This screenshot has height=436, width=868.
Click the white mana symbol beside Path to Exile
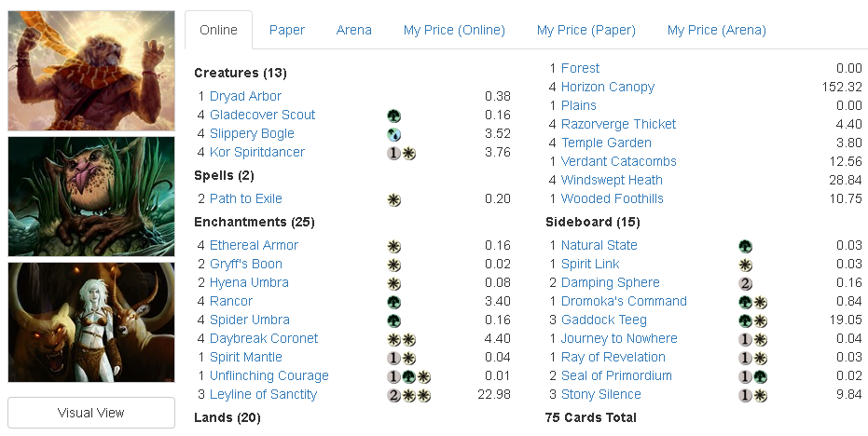(394, 199)
